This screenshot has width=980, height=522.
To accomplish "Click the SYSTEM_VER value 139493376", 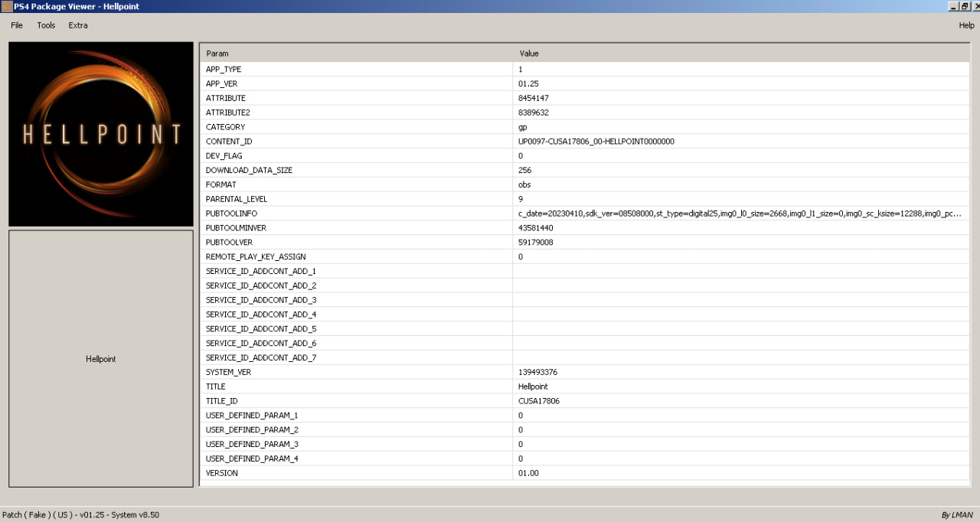I will (x=537, y=372).
